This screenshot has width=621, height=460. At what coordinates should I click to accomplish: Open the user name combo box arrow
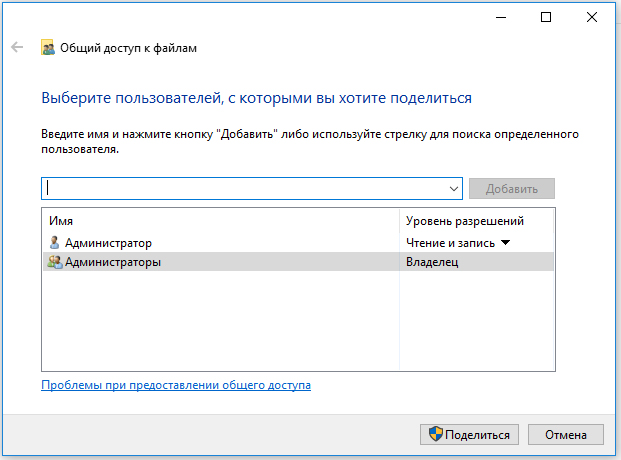(454, 189)
